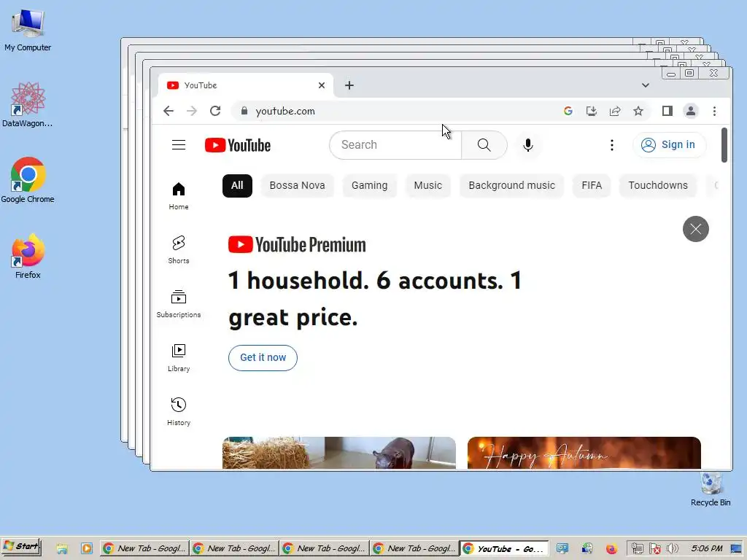This screenshot has width=747, height=560.
Task: Go back using the browser back arrow
Action: click(169, 111)
